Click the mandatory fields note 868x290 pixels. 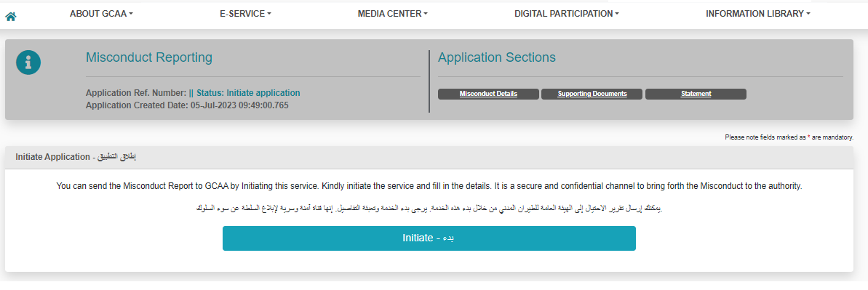point(789,137)
